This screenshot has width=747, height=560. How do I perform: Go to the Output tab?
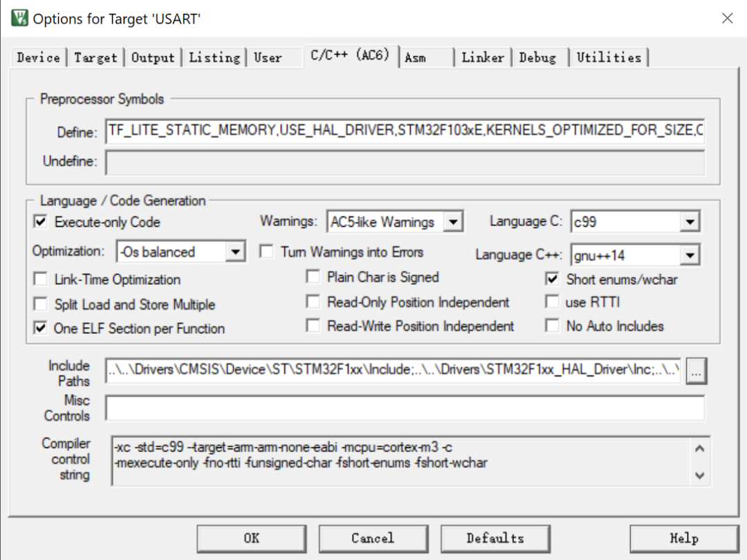point(153,57)
